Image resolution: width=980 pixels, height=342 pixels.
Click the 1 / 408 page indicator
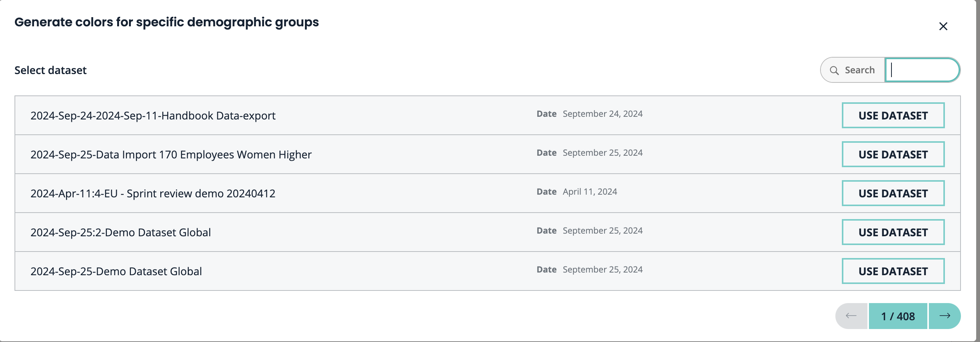point(898,316)
